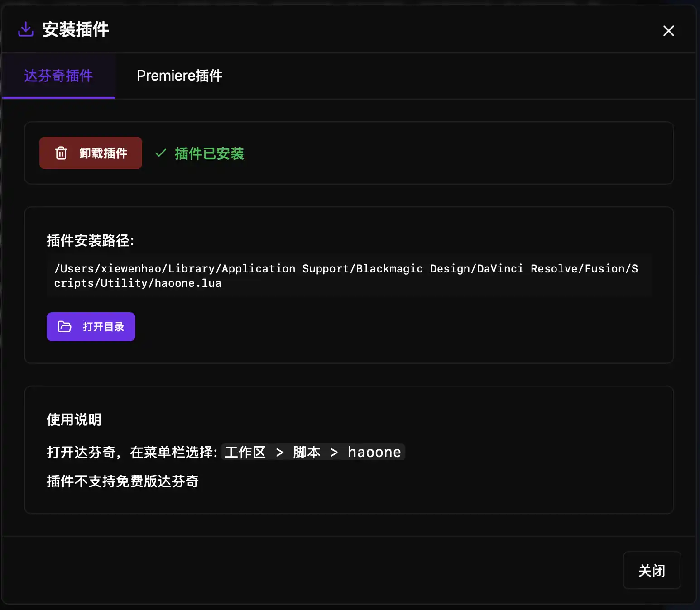700x610 pixels.
Task: Click the 工作区 breadcrumb text
Action: click(x=245, y=452)
